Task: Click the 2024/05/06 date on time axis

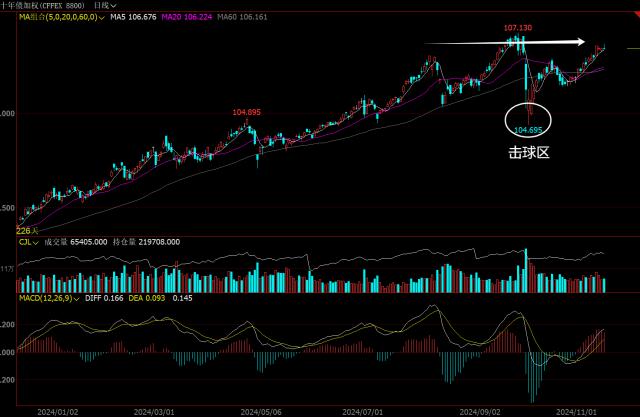Action: [x=262, y=410]
